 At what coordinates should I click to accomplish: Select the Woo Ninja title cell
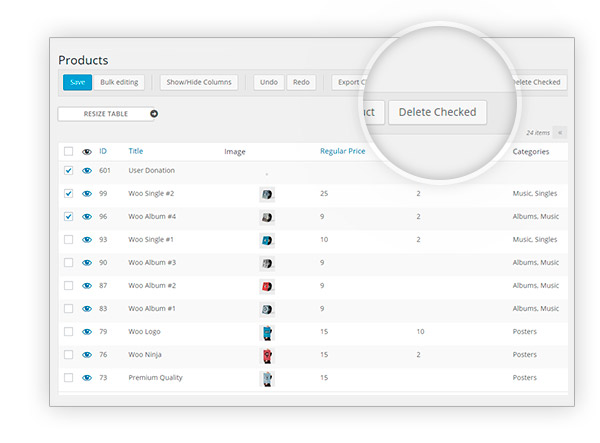point(145,355)
